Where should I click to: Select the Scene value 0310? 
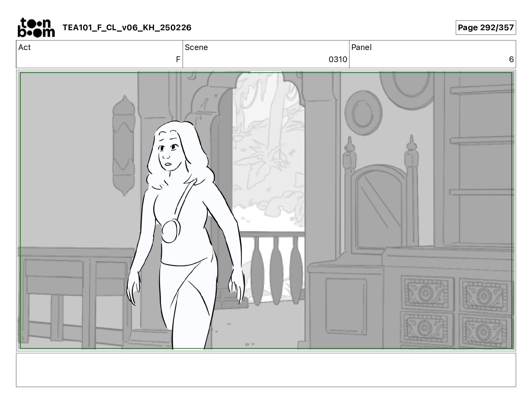(x=338, y=59)
